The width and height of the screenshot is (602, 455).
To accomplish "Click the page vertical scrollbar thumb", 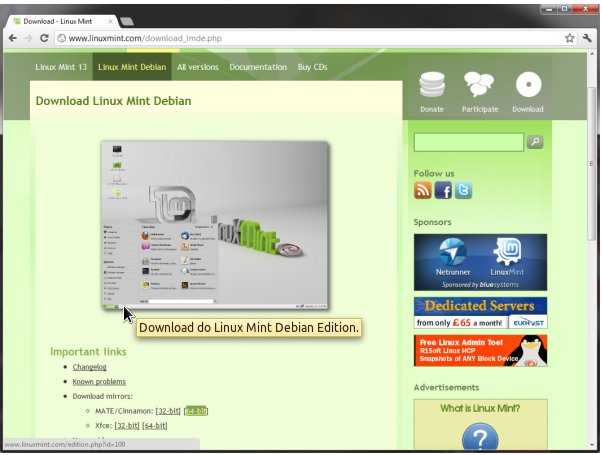I will [592, 164].
